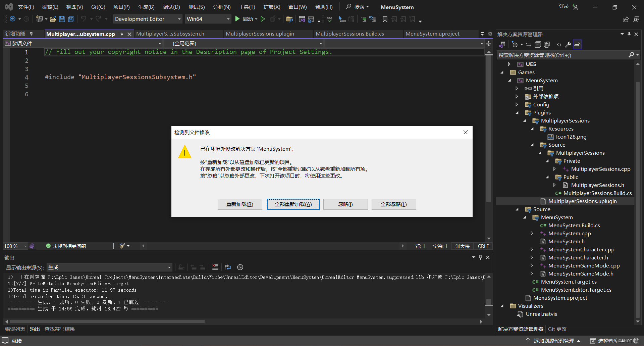Toggle preview selected items icon
This screenshot has height=346, width=644.
coord(577,45)
